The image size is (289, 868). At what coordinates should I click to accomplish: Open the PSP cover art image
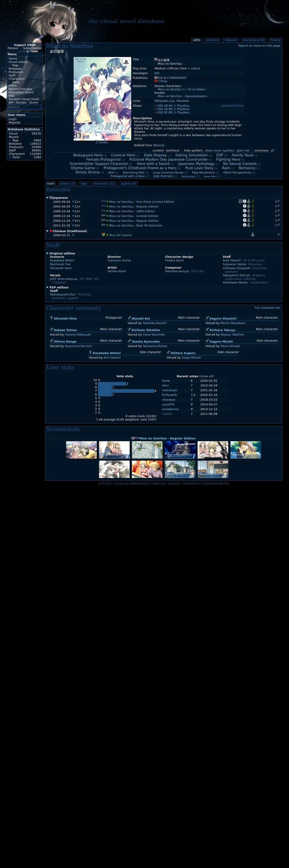point(102,99)
